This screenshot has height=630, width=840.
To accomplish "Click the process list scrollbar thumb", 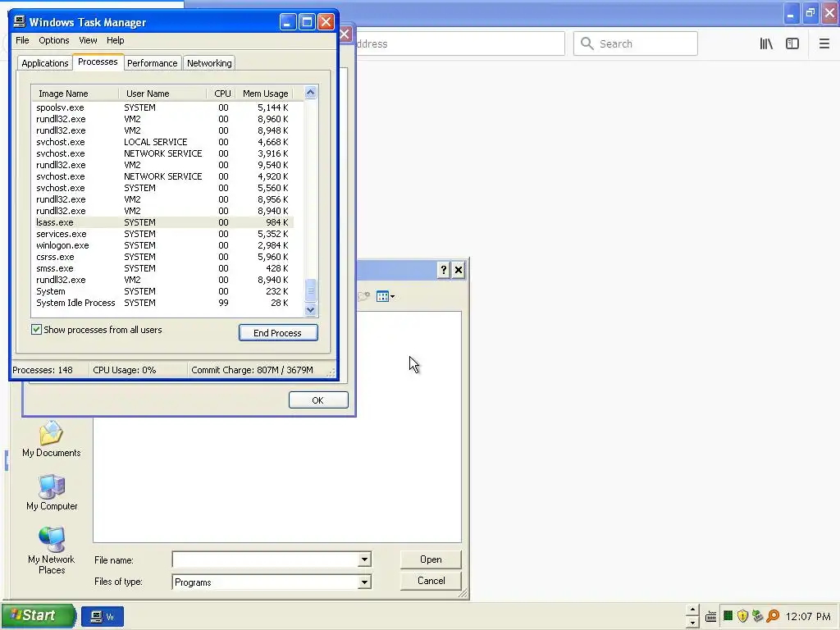I will (x=311, y=290).
